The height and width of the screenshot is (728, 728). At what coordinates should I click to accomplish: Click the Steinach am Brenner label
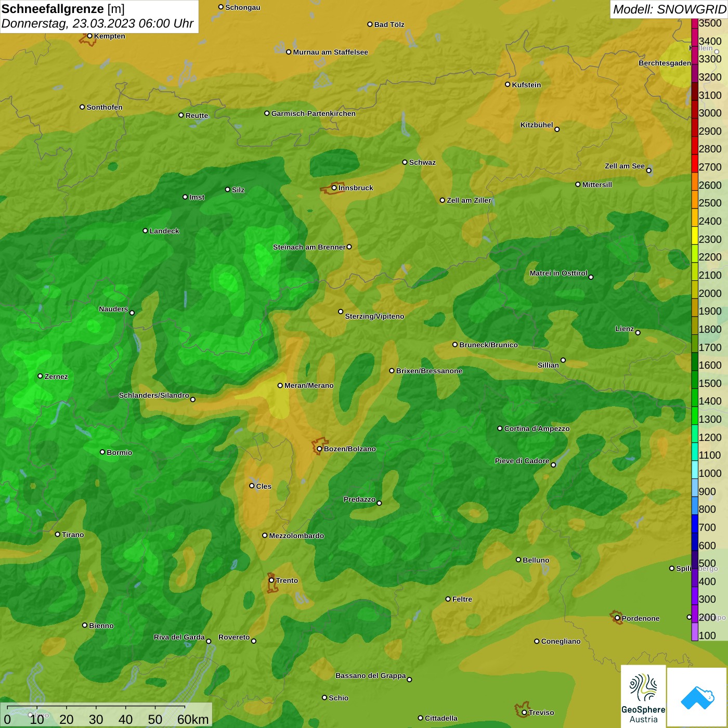click(309, 247)
